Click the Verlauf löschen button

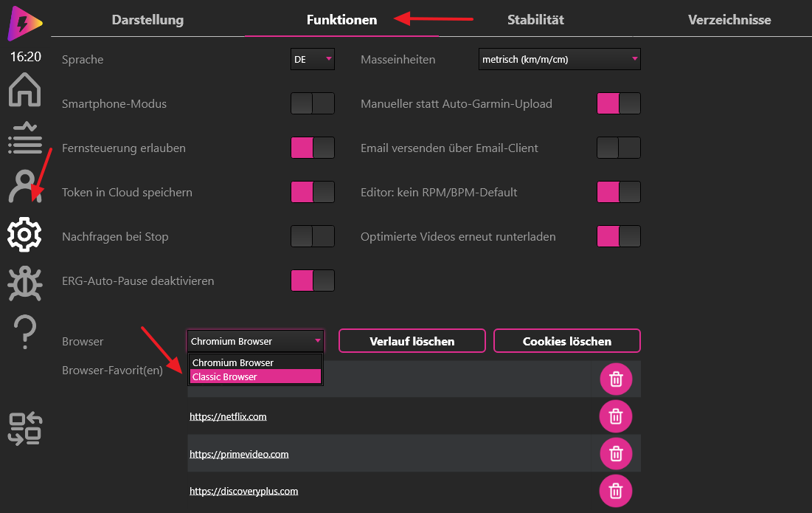412,341
